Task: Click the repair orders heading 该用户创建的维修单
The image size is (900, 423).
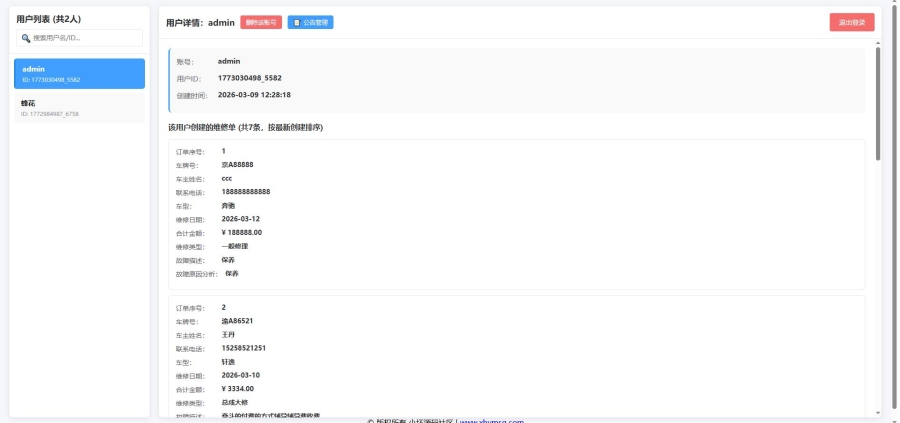Action: tap(245, 127)
